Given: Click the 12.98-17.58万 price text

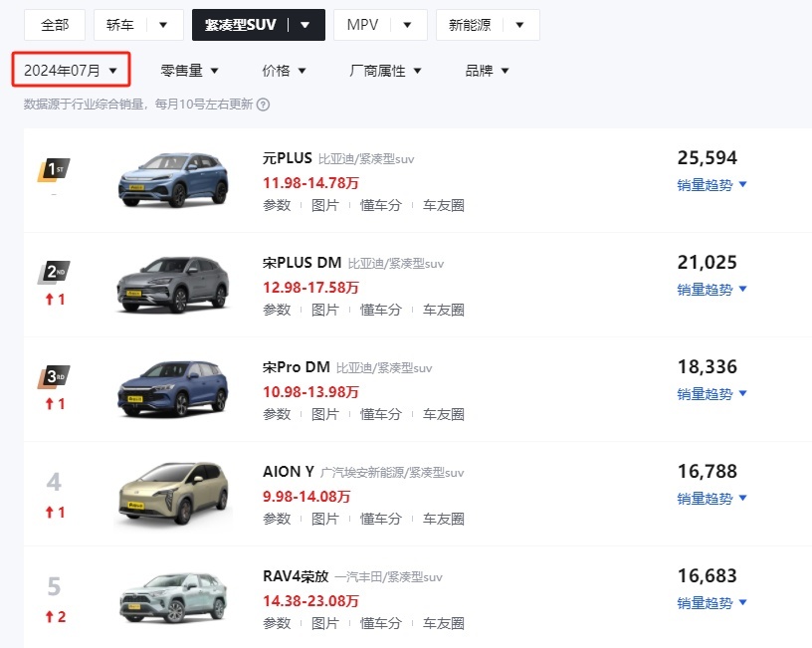Looking at the screenshot, I should (310, 288).
